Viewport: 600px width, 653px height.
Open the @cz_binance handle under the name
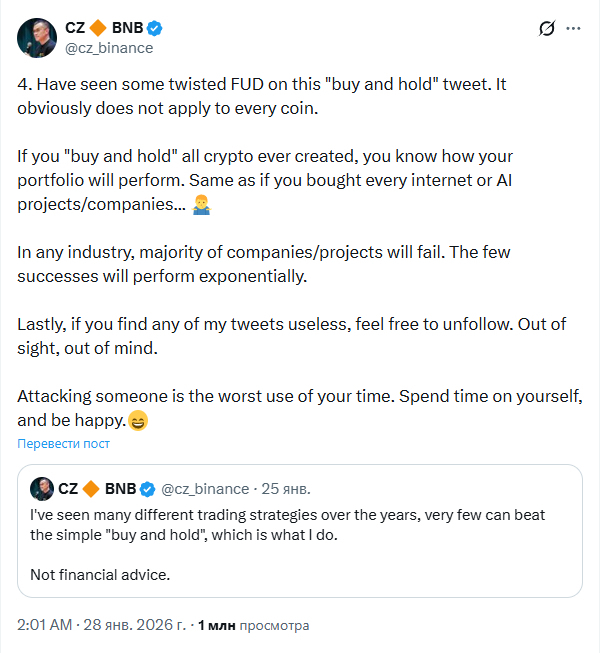point(109,47)
